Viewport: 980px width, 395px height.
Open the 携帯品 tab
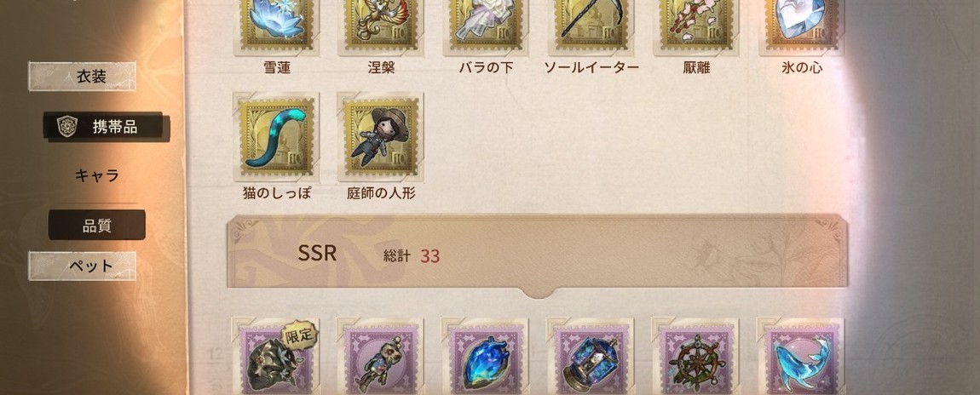[106, 127]
